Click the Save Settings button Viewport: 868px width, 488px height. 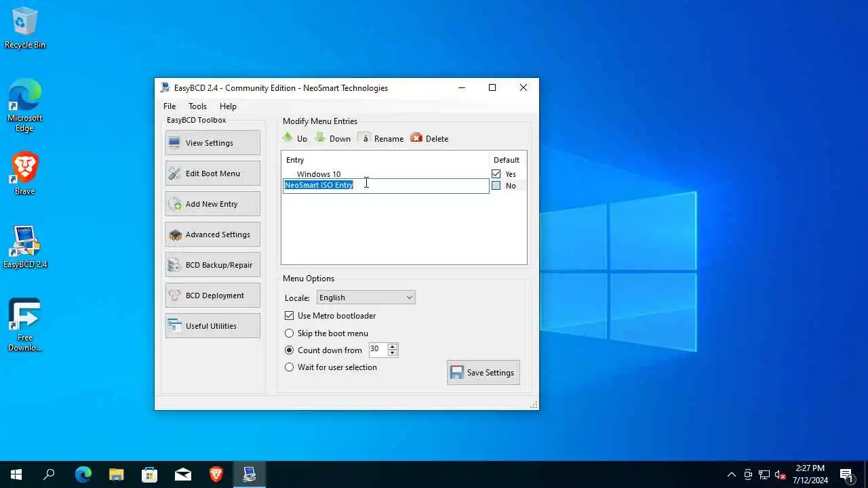484,373
